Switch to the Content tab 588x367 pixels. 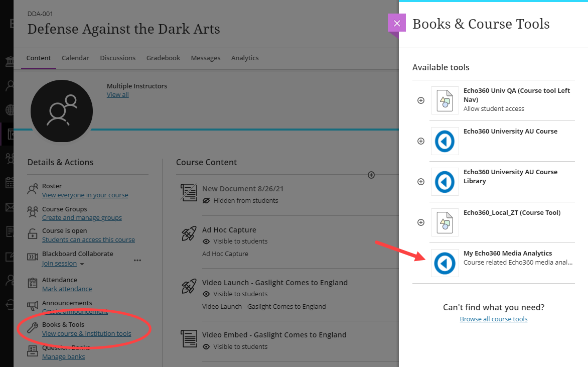(39, 58)
